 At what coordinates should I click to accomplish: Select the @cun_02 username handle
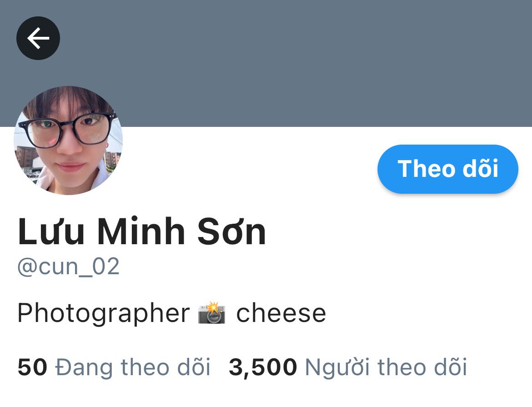(x=69, y=266)
